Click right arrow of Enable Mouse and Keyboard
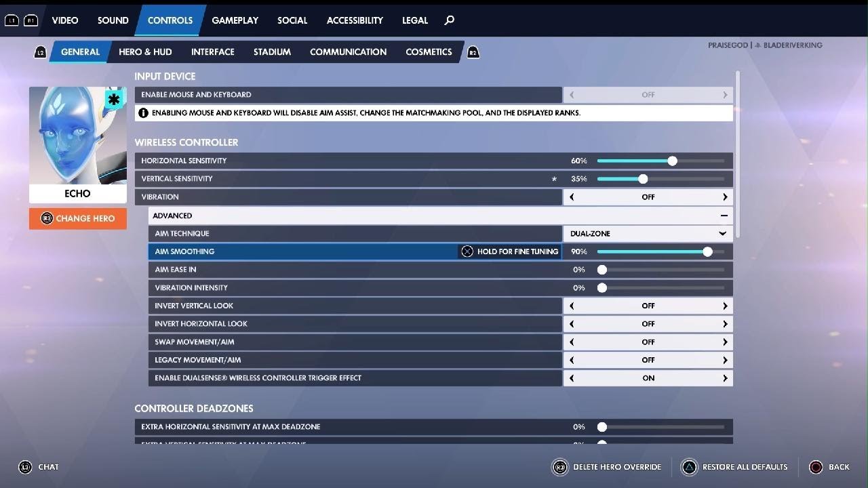 click(724, 95)
